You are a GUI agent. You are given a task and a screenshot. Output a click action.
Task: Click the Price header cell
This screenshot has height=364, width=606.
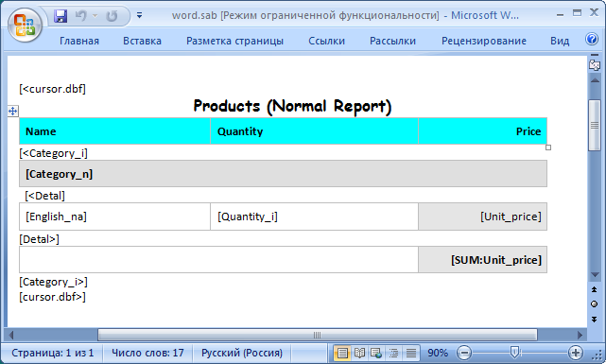pos(483,131)
